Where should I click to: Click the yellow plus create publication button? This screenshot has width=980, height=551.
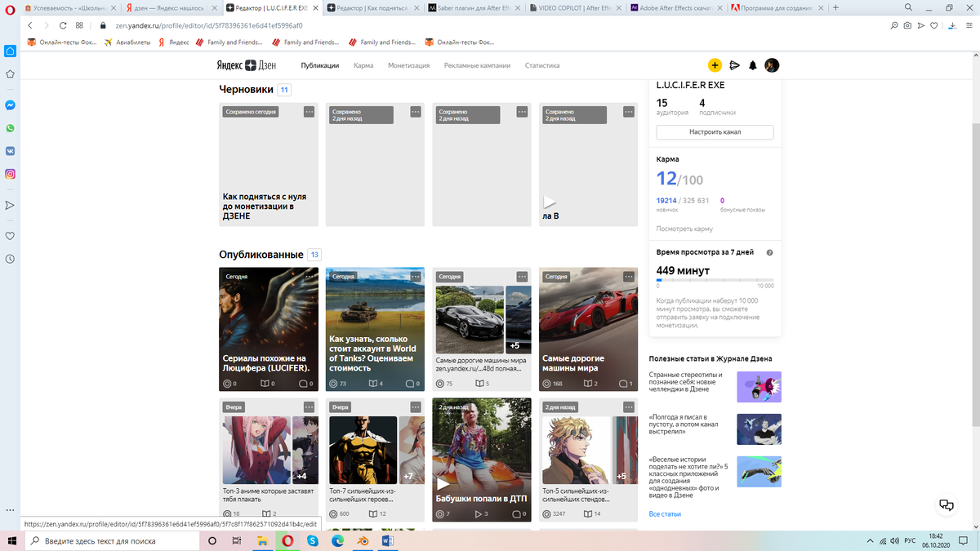coord(715,65)
